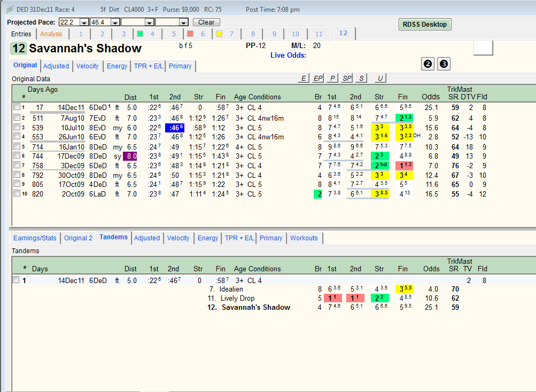Tick the checkbox for the 16Jan10 row
This screenshot has width=536, height=392.
coord(17,146)
